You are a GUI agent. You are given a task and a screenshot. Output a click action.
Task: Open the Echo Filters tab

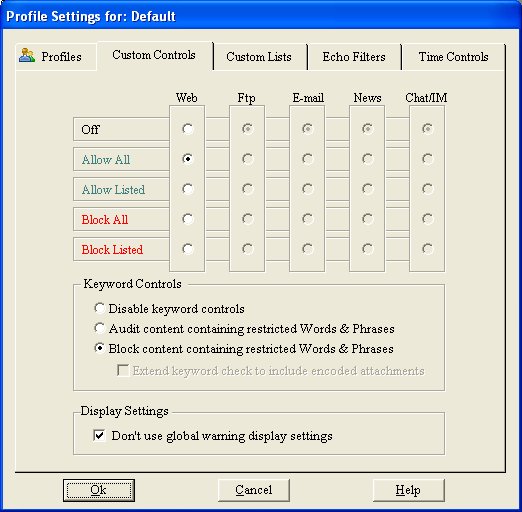tap(354, 57)
